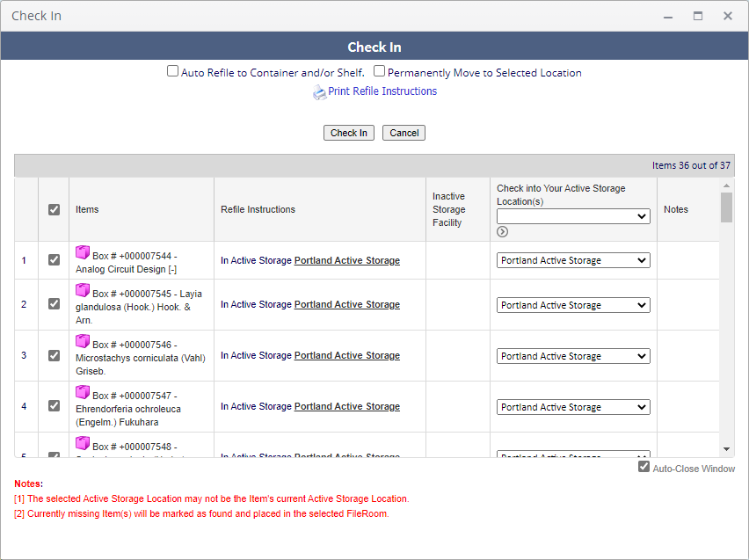Enable Auto Refile to Container and/or Shelf
The image size is (749, 560).
[172, 71]
